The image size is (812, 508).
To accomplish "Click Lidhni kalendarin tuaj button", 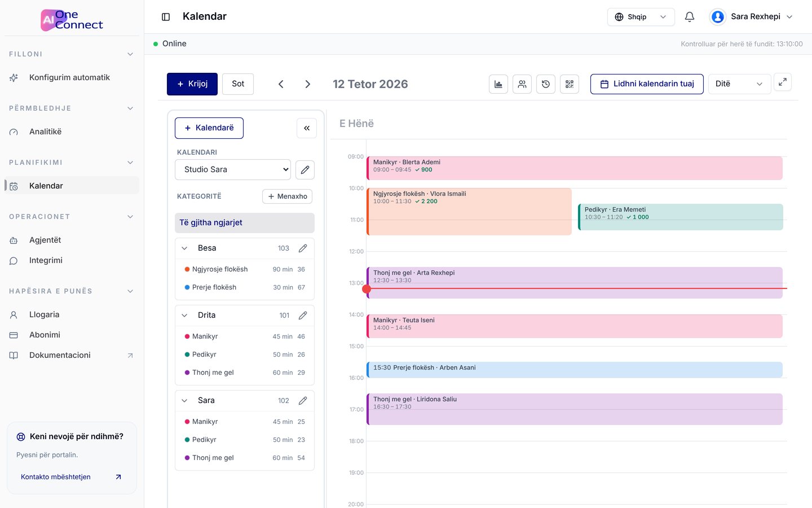I will 647,84.
